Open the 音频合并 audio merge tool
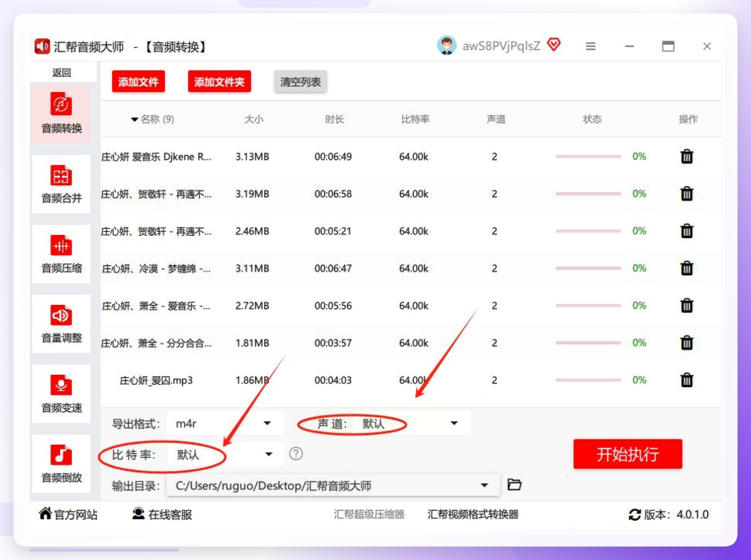The width and height of the screenshot is (751, 560). click(61, 184)
